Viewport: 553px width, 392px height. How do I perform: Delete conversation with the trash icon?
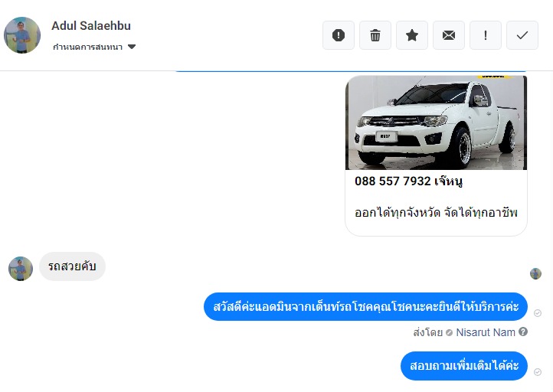[x=375, y=35]
